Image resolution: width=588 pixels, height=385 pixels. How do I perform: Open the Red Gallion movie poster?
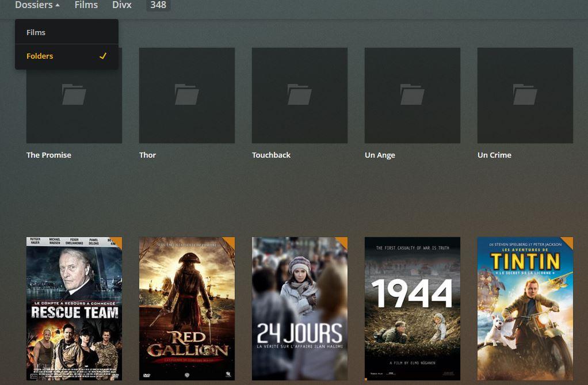[187, 308]
